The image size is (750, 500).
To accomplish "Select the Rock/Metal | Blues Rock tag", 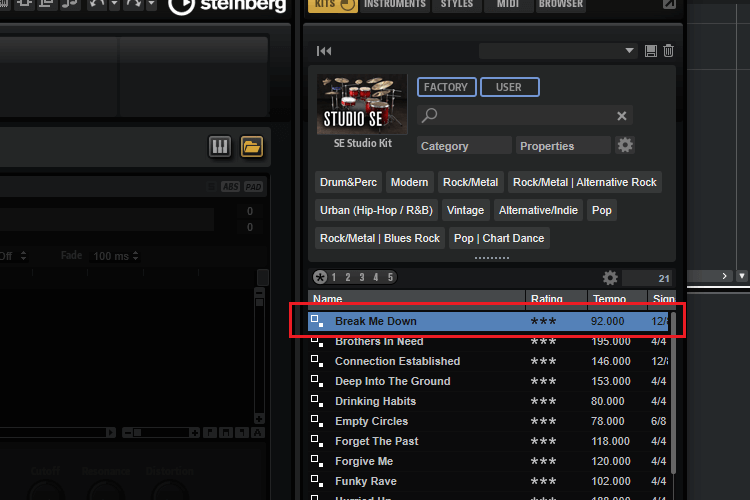I will point(380,238).
